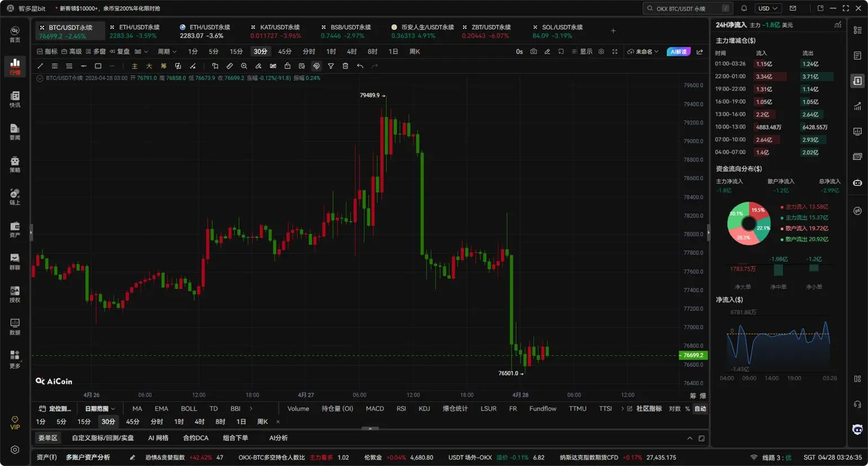This screenshot has width=868, height=466.
Task: Click the 多窗 multi-window button
Action: point(96,51)
